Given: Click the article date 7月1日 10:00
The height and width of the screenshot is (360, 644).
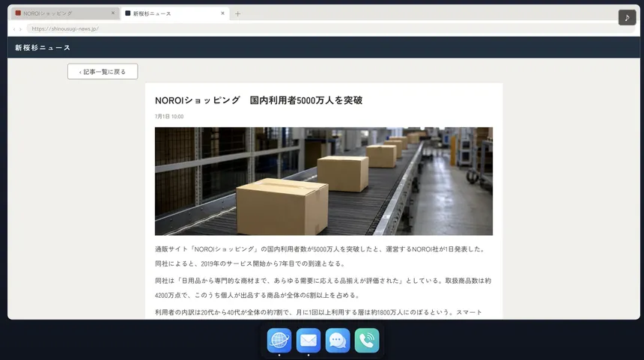Looking at the screenshot, I should point(169,117).
